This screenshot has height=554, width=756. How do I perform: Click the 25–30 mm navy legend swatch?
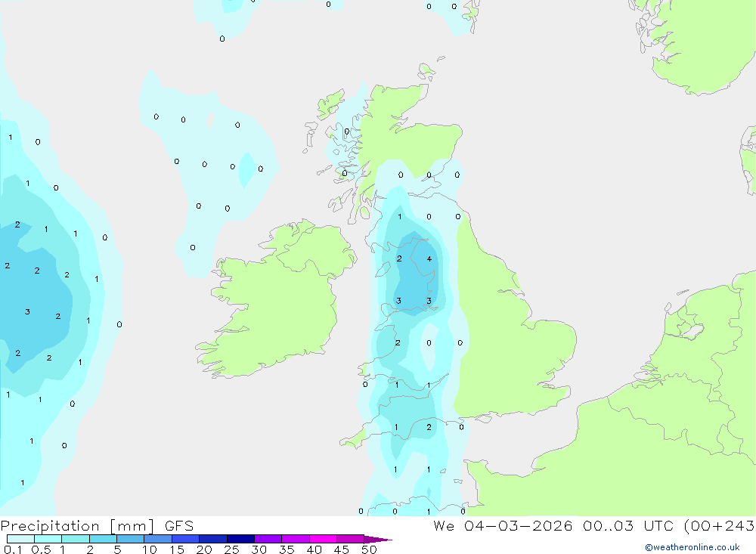(240, 539)
